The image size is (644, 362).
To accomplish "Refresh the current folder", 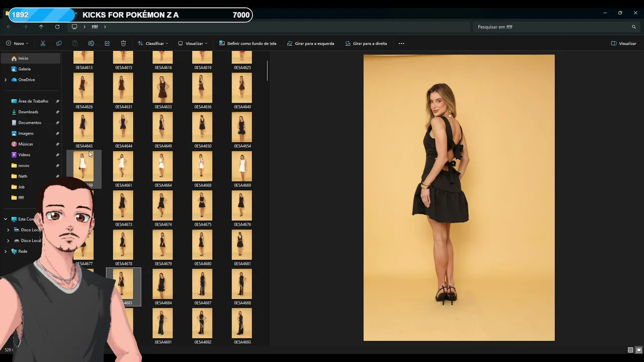I will click(57, 27).
